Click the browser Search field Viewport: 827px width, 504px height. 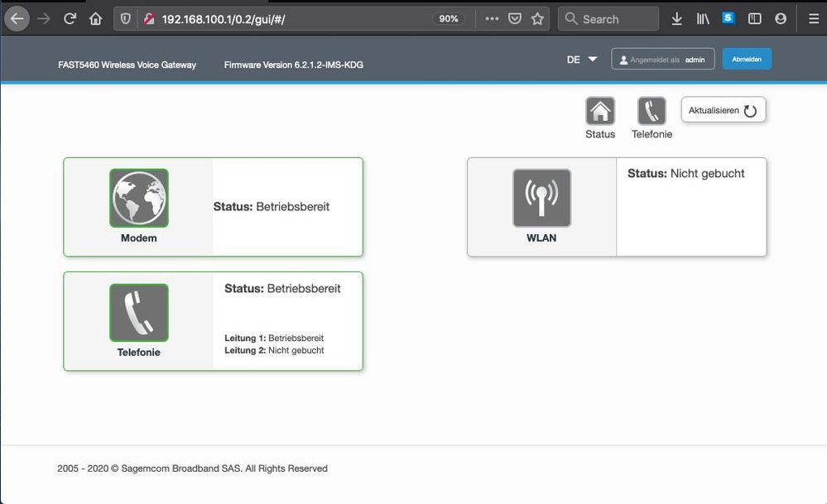pyautogui.click(x=608, y=19)
